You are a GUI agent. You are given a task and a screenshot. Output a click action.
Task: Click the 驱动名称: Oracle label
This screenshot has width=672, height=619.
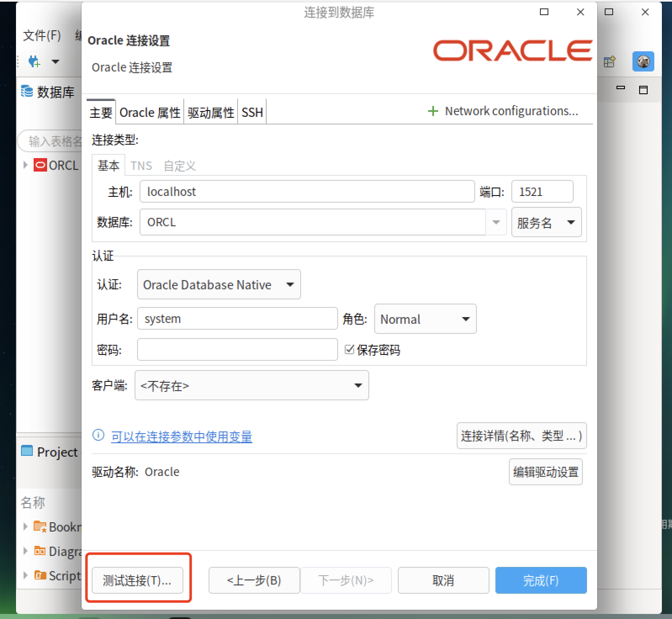pyautogui.click(x=135, y=472)
